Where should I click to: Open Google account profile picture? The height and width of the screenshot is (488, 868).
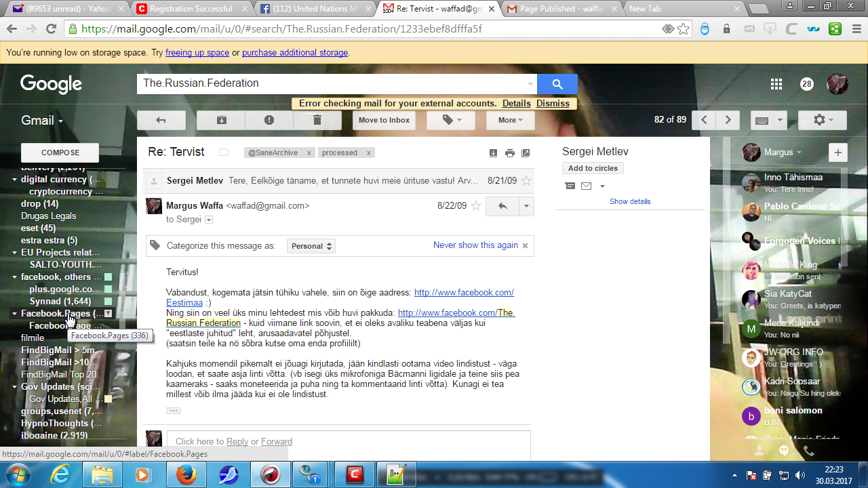(837, 84)
